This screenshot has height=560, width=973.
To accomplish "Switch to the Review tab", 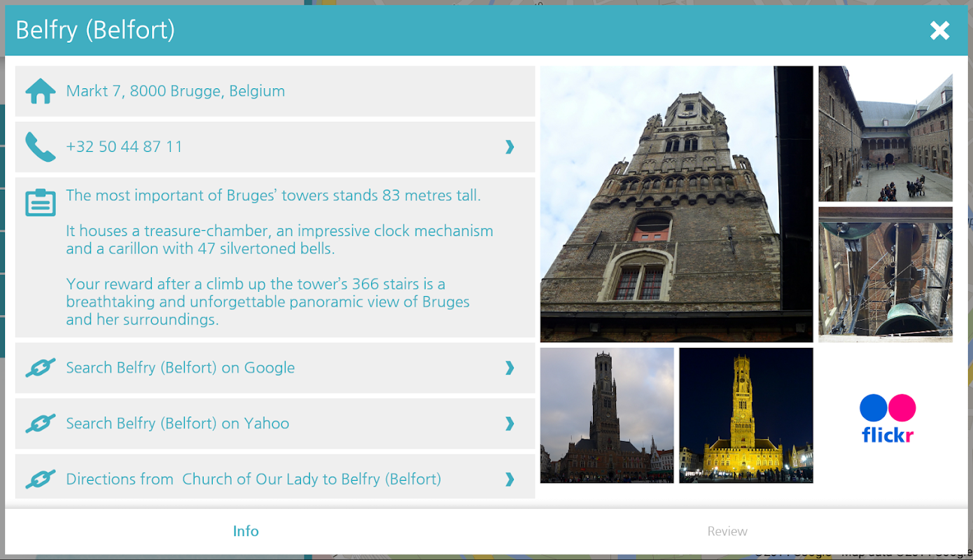I will pos(727,531).
